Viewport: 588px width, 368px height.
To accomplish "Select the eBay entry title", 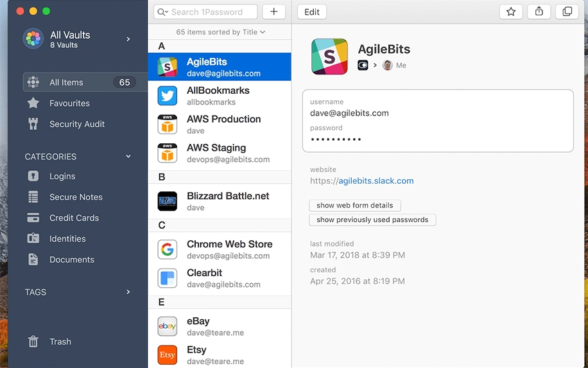I will tap(198, 321).
